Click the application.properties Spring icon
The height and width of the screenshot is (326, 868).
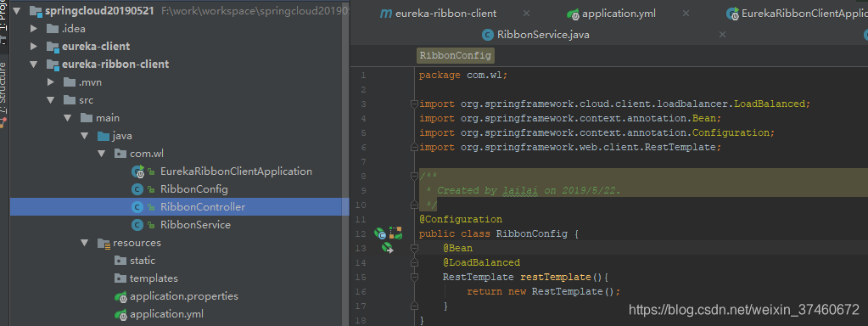click(x=120, y=296)
